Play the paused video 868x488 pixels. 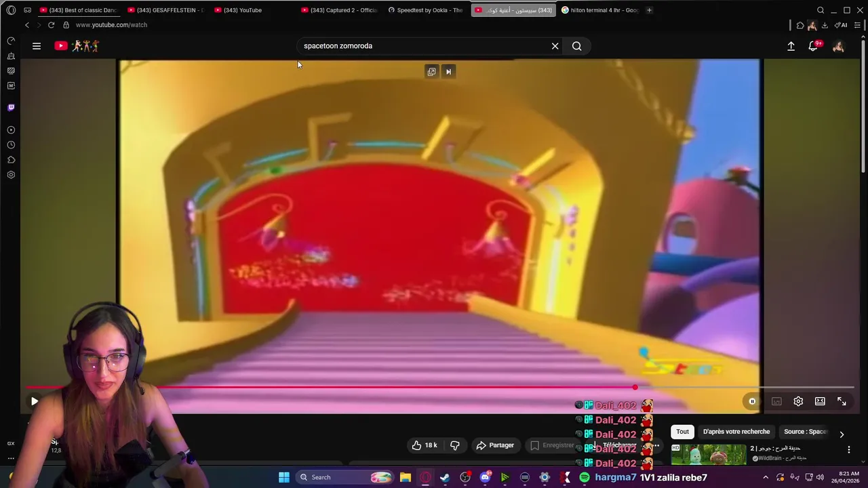coord(34,401)
